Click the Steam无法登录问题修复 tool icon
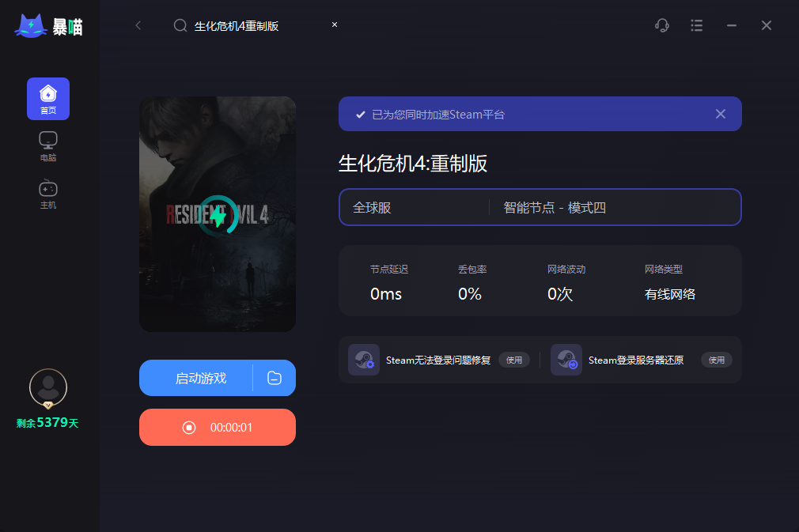 point(364,360)
